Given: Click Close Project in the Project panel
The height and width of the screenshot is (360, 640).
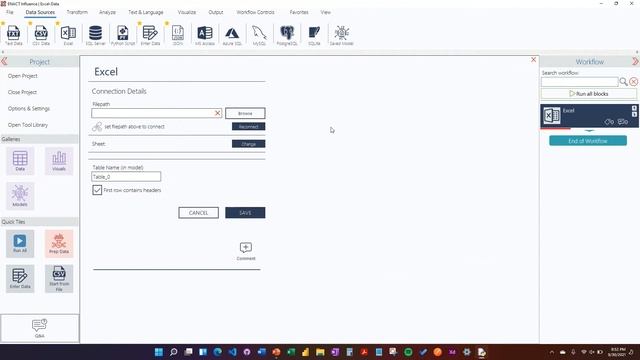Looking at the screenshot, I should click(x=22, y=92).
